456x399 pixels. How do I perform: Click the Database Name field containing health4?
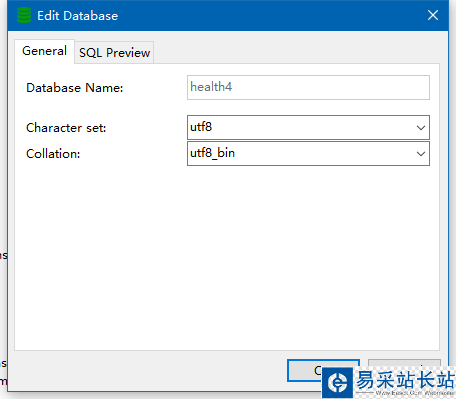(x=308, y=87)
